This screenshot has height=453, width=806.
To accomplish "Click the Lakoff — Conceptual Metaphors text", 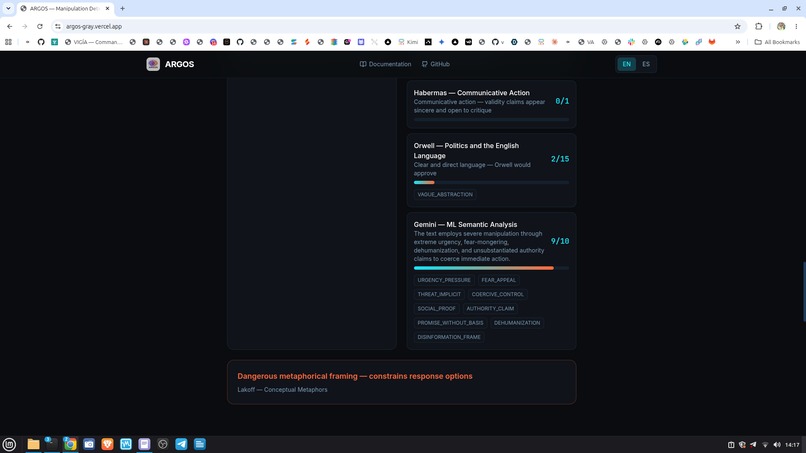I will coord(282,390).
